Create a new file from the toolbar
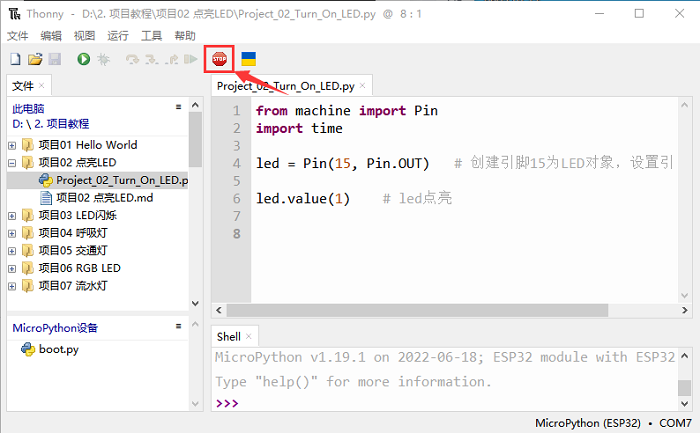 [15, 60]
